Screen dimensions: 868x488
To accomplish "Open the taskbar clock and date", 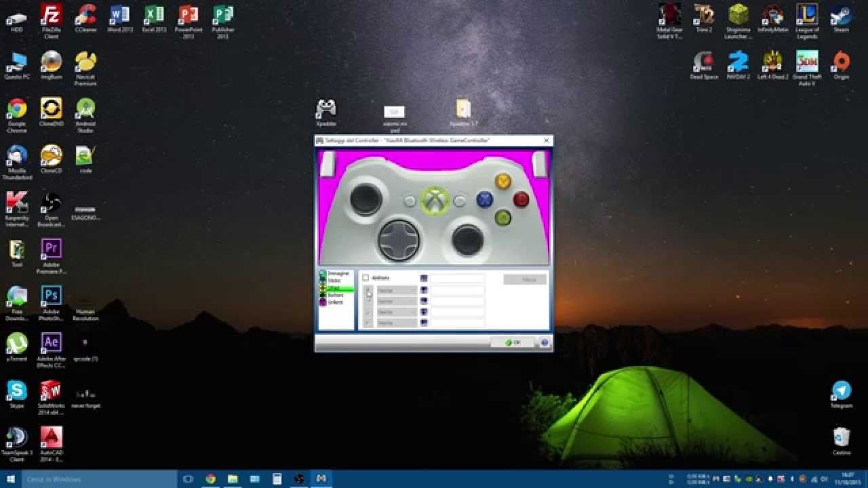I will point(848,479).
